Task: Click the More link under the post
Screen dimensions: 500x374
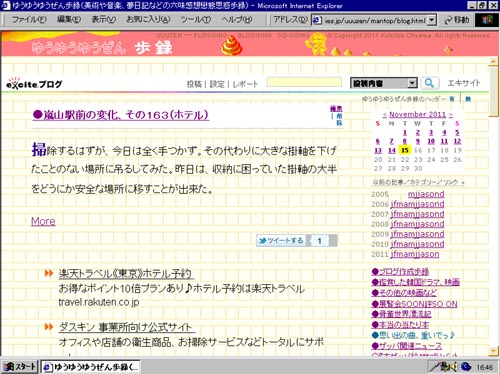Action: point(43,221)
